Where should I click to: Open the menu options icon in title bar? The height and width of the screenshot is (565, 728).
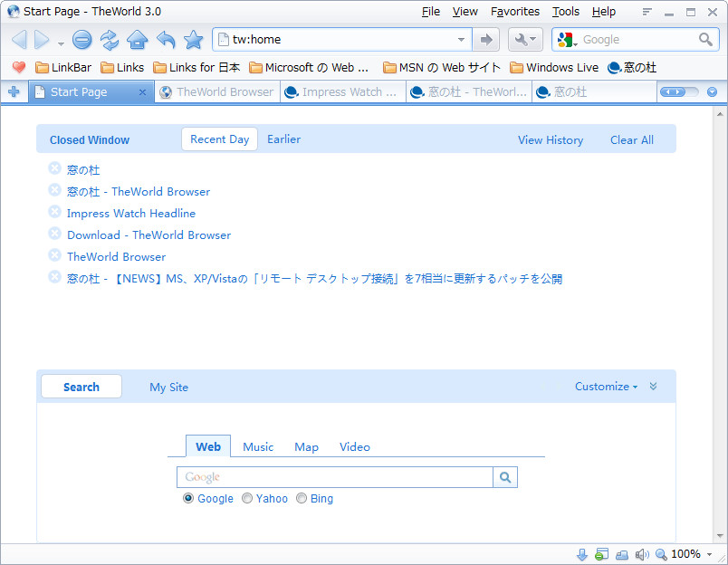click(647, 12)
